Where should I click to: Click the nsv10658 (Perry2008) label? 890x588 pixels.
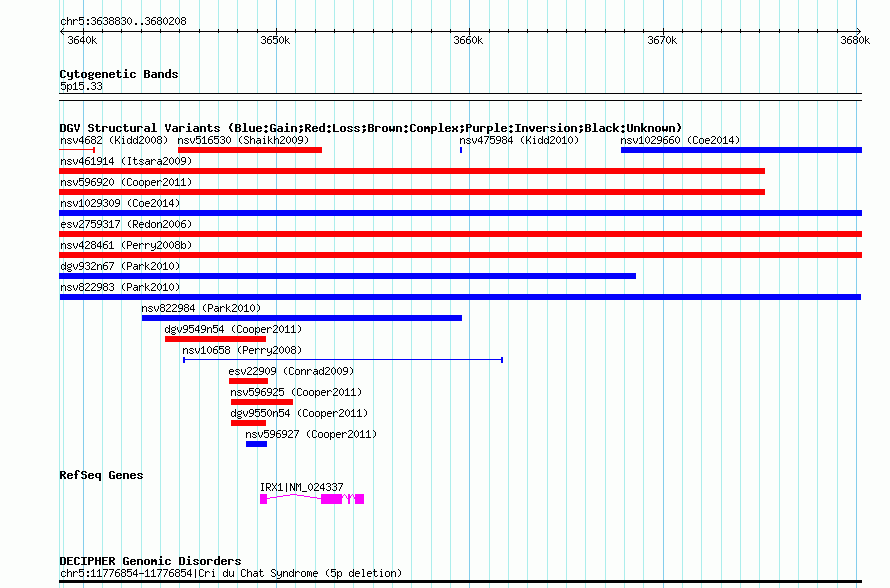click(242, 350)
